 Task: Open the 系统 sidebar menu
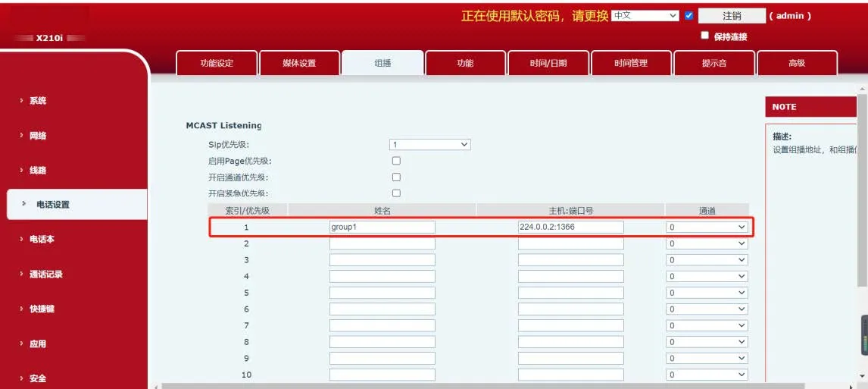tap(38, 101)
